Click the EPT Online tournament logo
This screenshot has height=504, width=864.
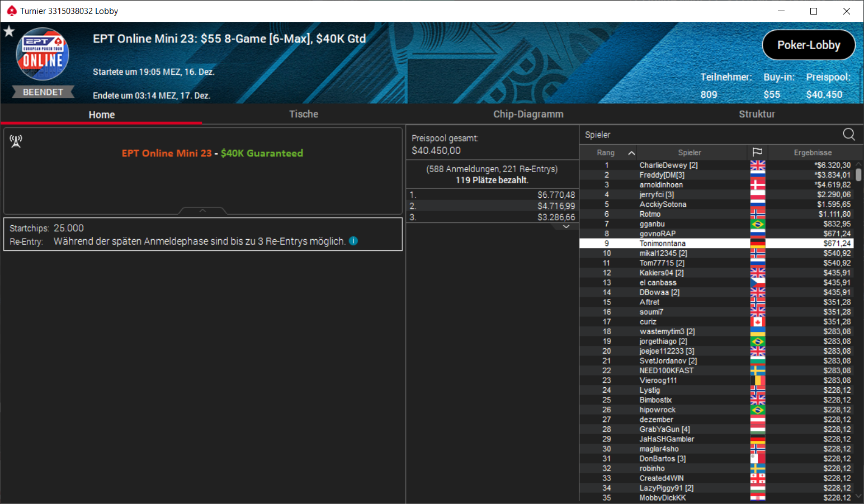tap(43, 54)
